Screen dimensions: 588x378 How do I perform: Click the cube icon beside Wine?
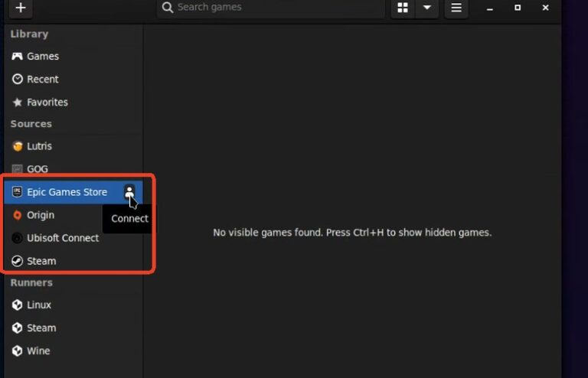click(18, 350)
